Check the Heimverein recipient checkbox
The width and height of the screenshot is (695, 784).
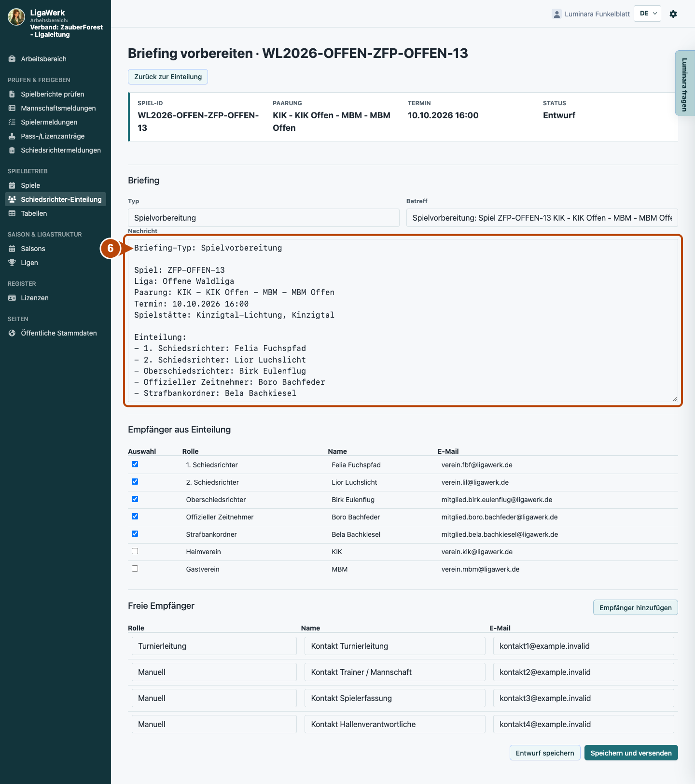135,551
